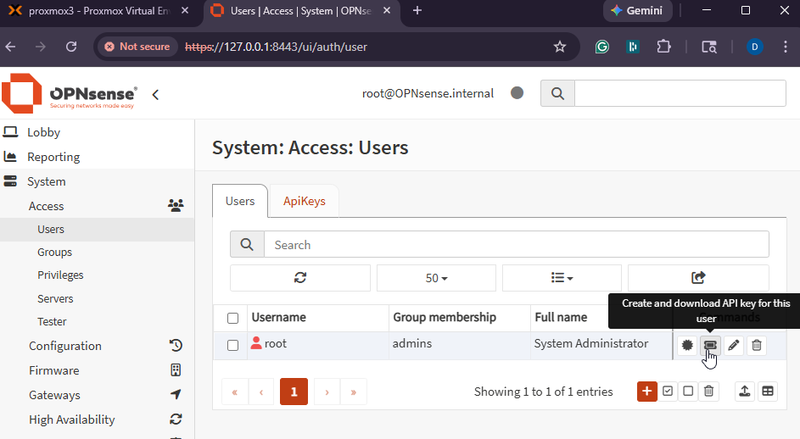Click the table export icon in footer
The width and height of the screenshot is (800, 439).
[767, 392]
